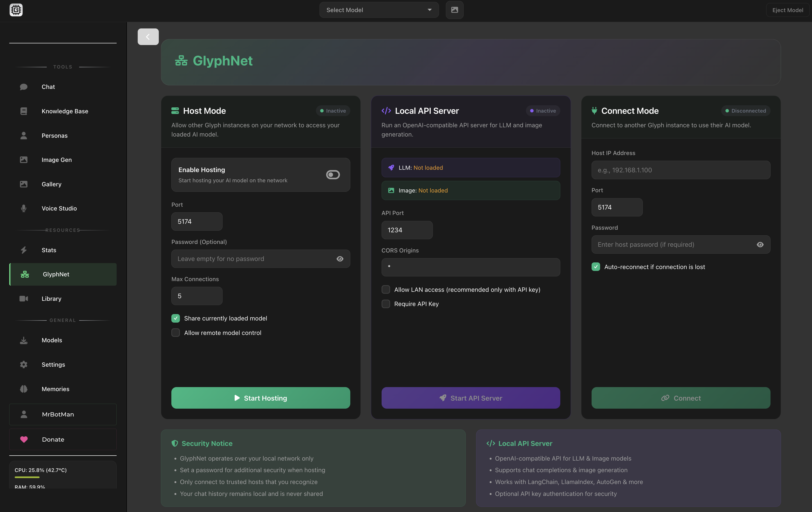This screenshot has width=812, height=512.
Task: Select the Knowledge Base icon
Action: [24, 111]
